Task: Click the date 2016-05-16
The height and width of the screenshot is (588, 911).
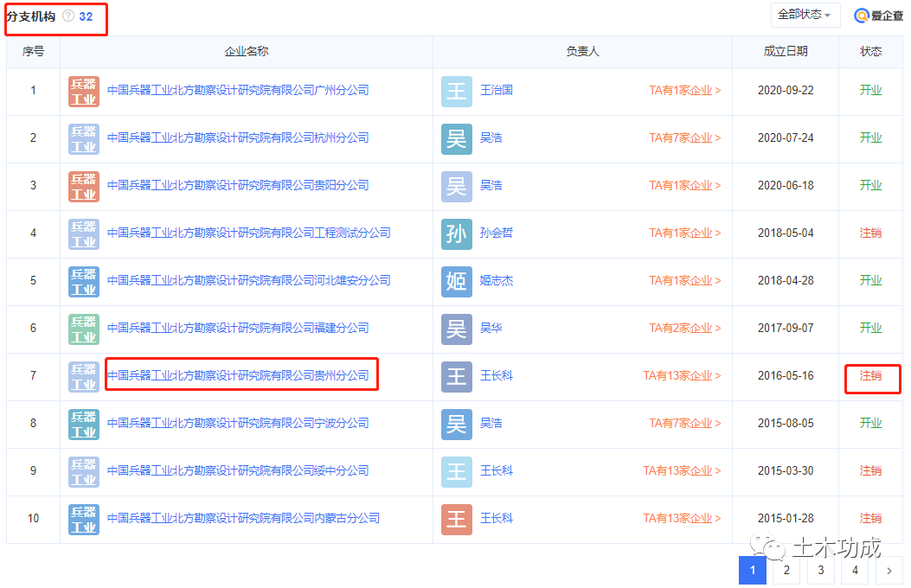Action: tap(786, 375)
